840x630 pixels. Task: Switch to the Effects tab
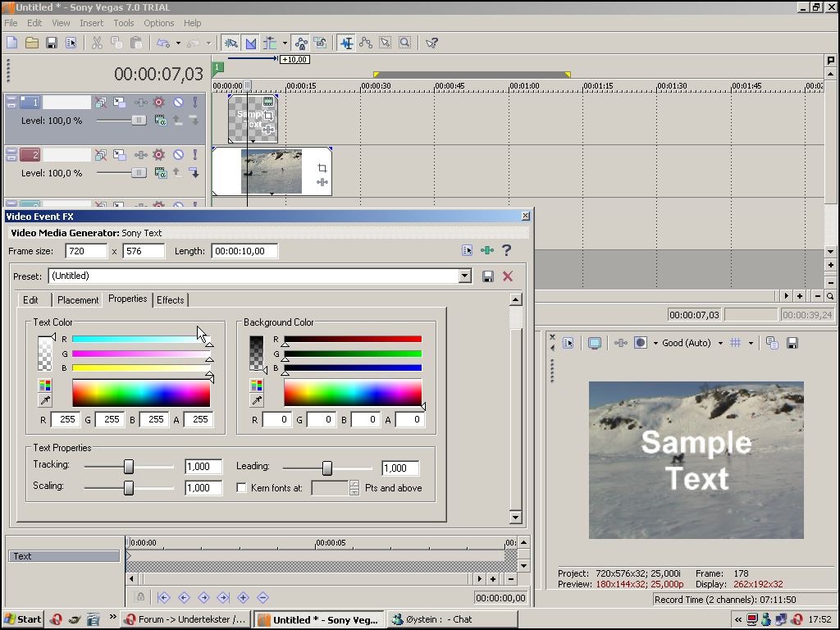tap(171, 300)
